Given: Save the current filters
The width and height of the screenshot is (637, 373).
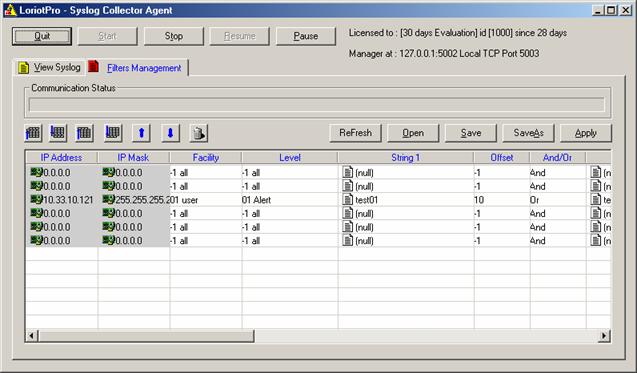Looking at the screenshot, I should pos(471,133).
